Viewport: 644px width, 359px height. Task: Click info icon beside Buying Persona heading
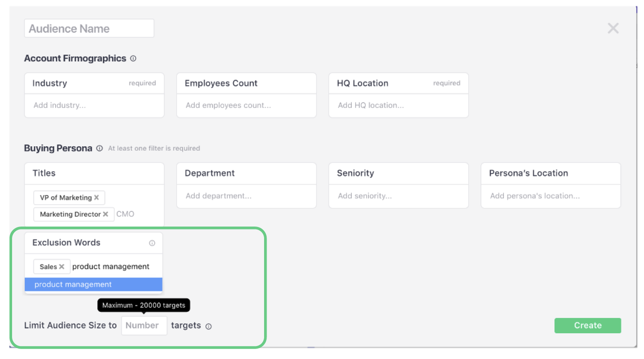click(x=100, y=148)
